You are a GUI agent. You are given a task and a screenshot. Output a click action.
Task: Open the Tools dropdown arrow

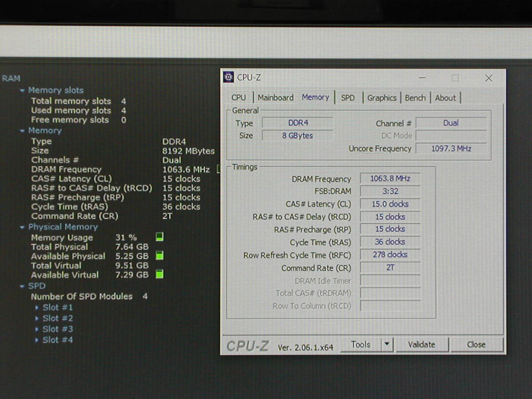click(x=387, y=344)
